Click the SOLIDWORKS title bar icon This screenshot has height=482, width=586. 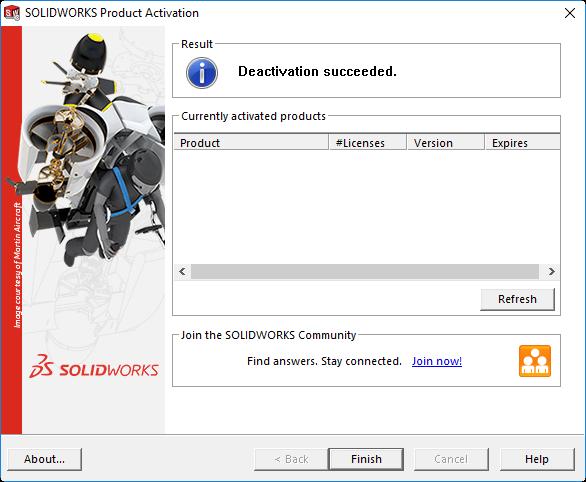click(11, 13)
